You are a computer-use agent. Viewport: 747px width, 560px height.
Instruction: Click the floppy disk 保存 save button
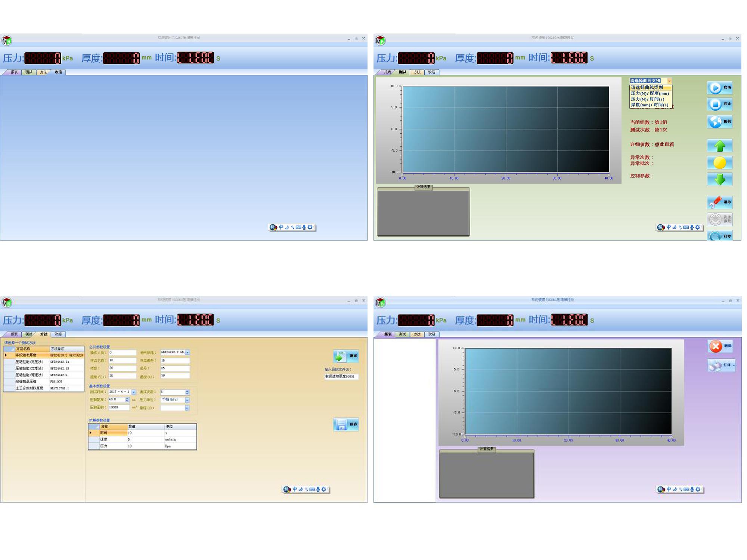[345, 424]
